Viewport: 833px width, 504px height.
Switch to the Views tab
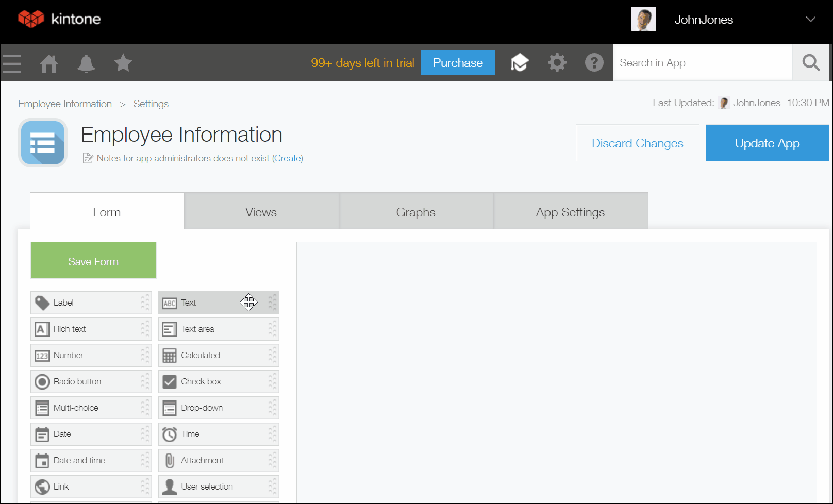click(261, 212)
